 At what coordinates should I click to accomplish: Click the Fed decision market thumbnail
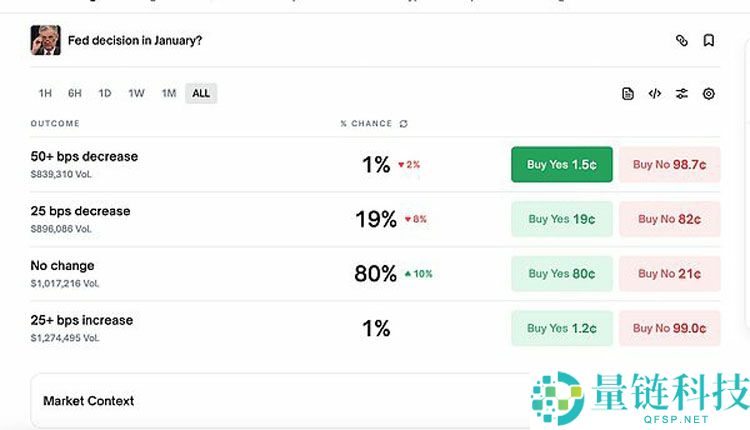click(46, 41)
